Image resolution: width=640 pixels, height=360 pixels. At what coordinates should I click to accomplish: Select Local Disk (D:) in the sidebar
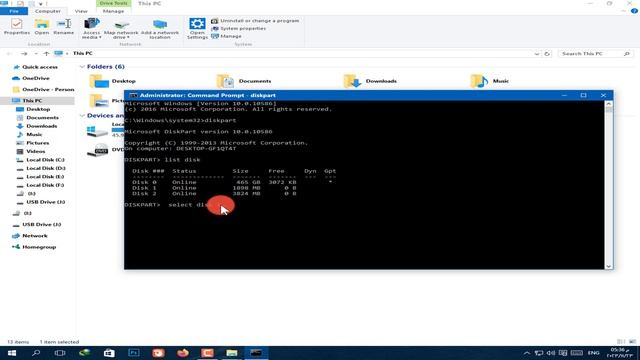(45, 168)
